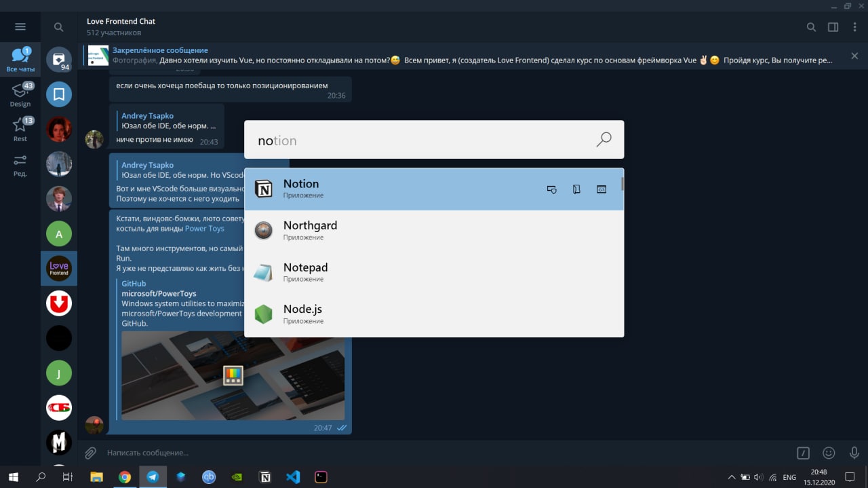Open File Explorer from taskbar
Image resolution: width=868 pixels, height=488 pixels.
coord(96,477)
